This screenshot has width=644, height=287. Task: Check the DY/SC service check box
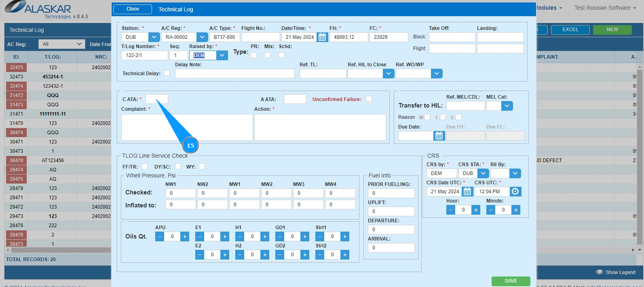(178, 167)
